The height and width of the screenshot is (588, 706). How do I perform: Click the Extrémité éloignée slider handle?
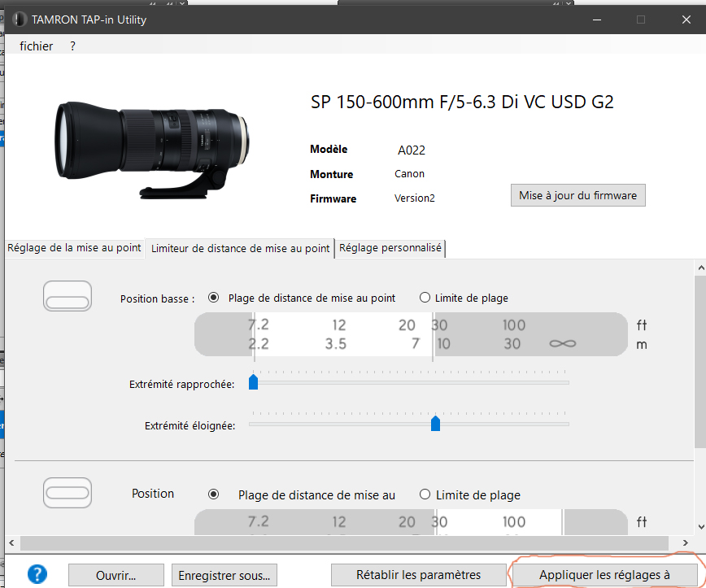(x=435, y=423)
